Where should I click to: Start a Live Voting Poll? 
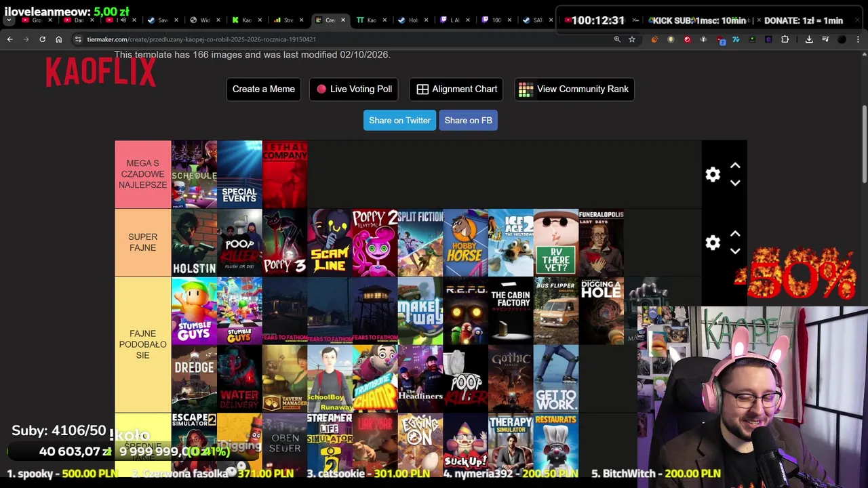[x=354, y=89]
